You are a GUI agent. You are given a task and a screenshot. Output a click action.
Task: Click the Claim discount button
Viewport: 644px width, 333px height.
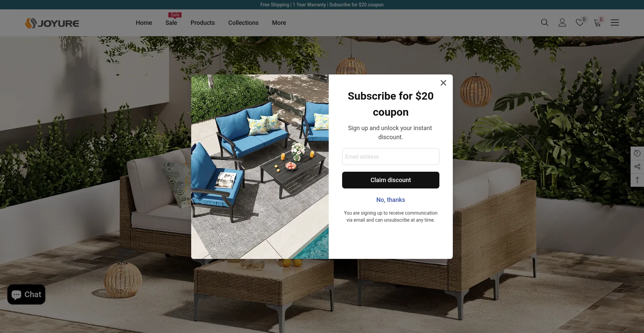[x=391, y=180]
